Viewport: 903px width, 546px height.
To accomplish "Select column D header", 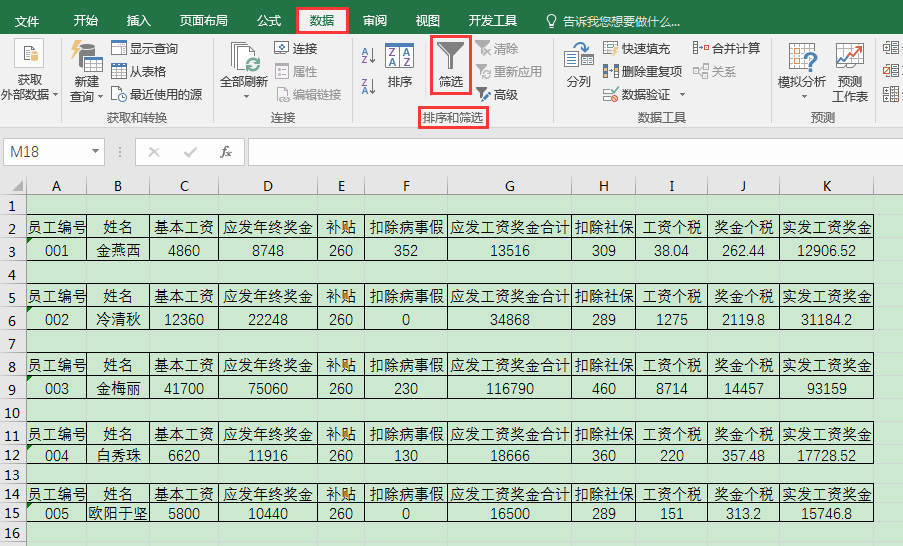I will [x=268, y=185].
